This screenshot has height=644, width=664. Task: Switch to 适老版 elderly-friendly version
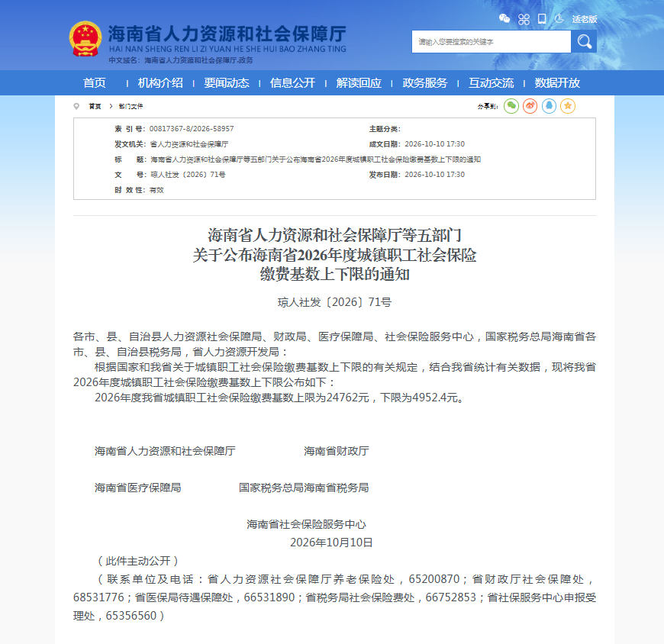click(x=585, y=19)
